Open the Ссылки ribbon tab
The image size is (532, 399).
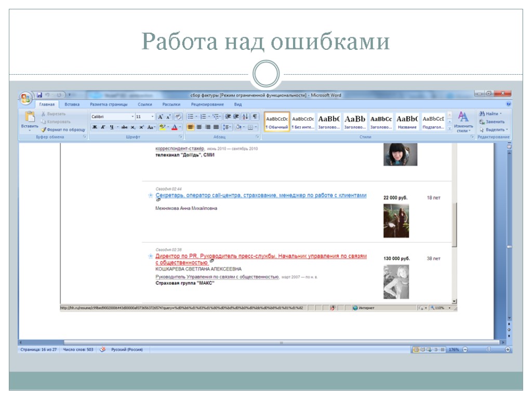145,104
